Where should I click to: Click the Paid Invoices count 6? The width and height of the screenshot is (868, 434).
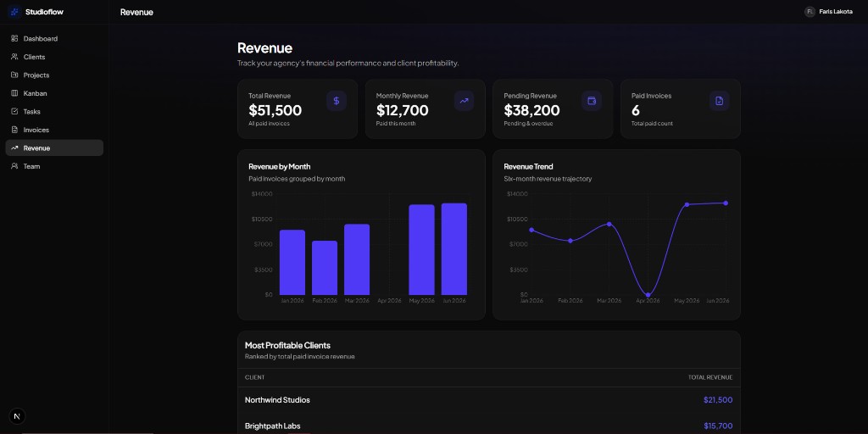[636, 110]
